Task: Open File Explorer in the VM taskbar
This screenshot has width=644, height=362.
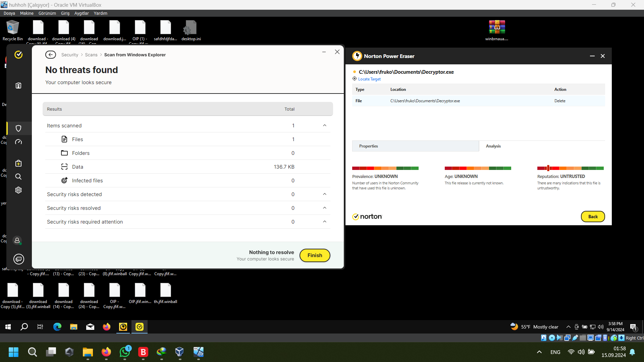Action: (x=74, y=326)
